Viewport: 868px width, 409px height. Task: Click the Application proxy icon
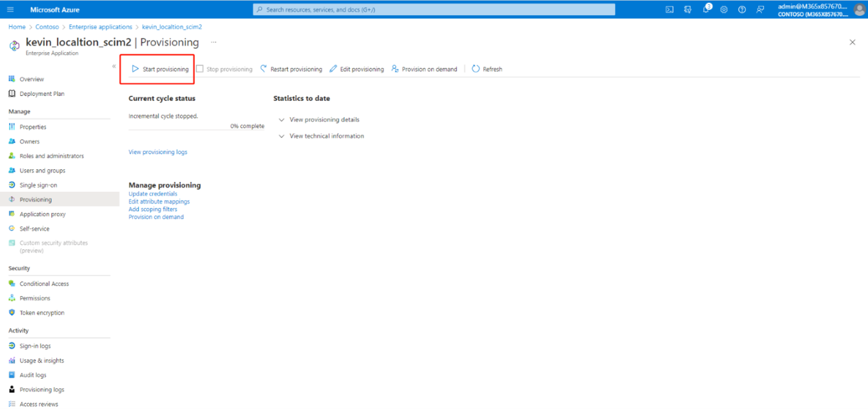tap(12, 214)
